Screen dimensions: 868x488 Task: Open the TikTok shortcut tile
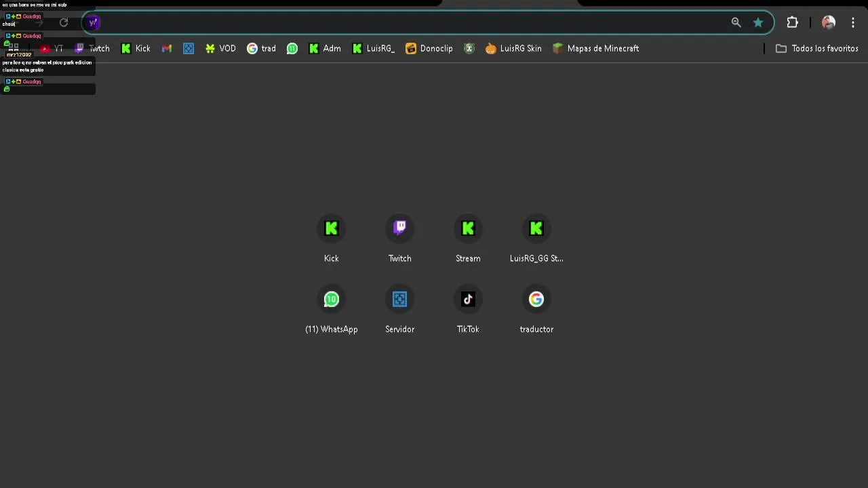click(468, 310)
